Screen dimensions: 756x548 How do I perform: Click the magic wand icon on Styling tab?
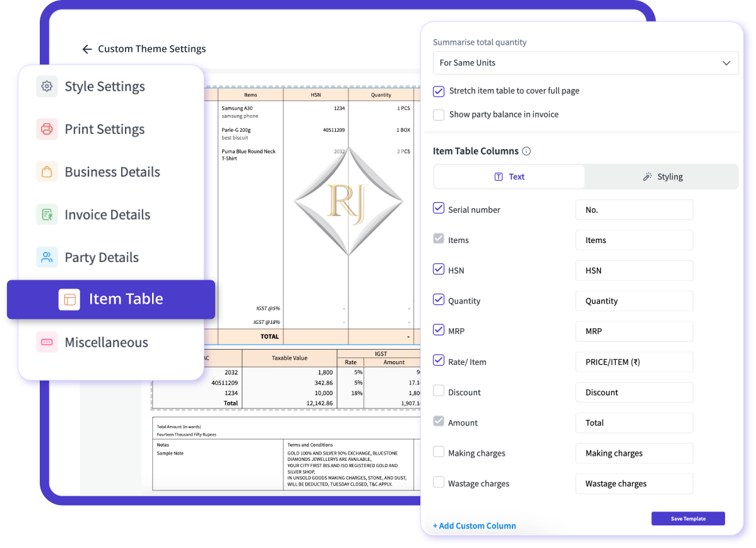(646, 177)
